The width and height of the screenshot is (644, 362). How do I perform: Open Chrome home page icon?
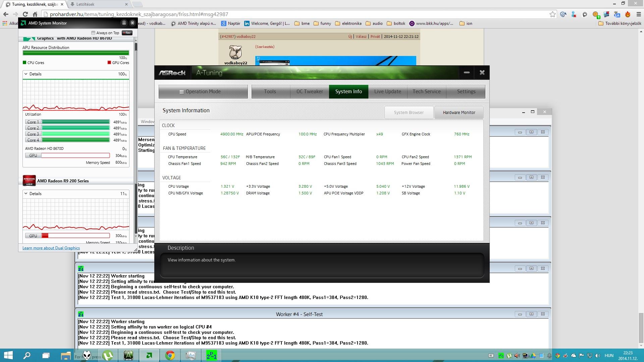[35, 14]
